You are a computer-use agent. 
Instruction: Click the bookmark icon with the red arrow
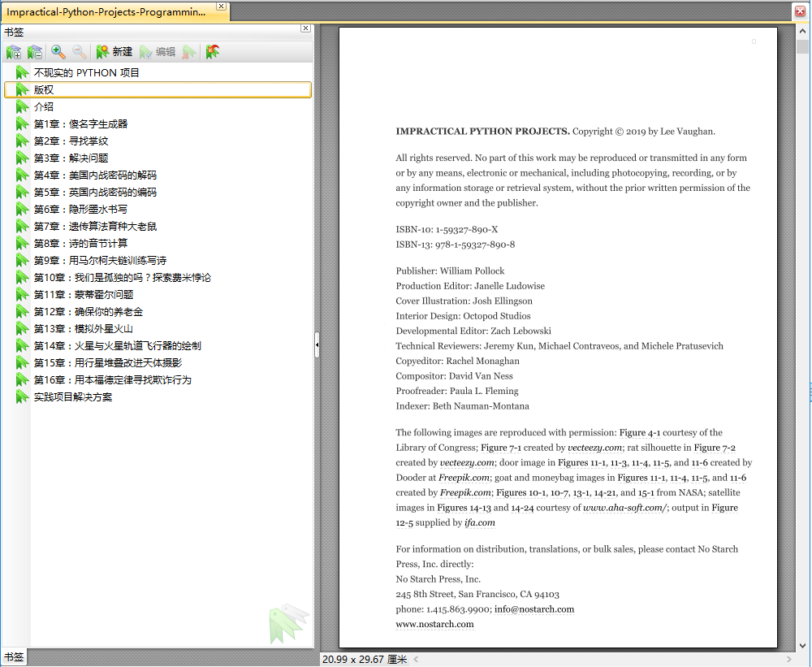(x=212, y=52)
